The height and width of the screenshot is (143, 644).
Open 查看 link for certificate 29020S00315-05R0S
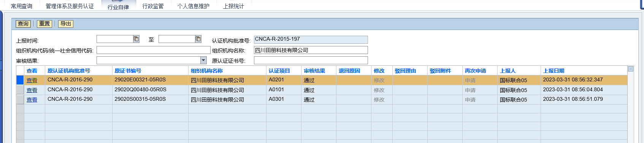tap(32, 100)
